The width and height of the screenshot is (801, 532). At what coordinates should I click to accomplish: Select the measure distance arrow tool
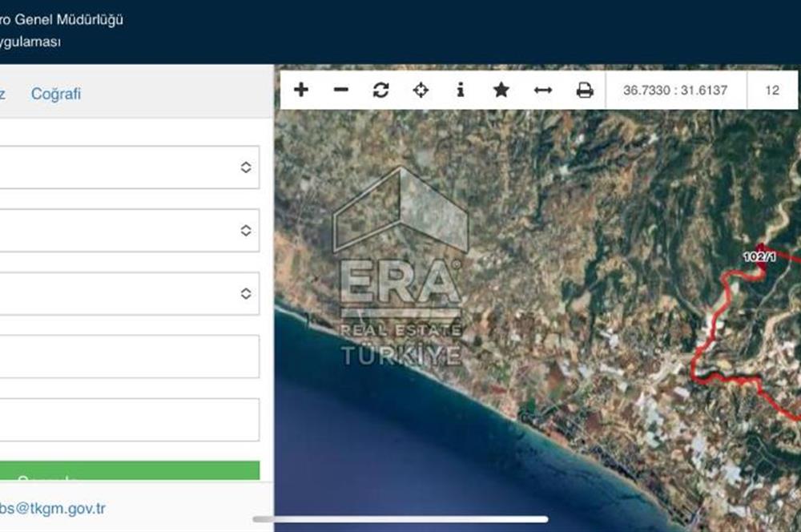[542, 91]
